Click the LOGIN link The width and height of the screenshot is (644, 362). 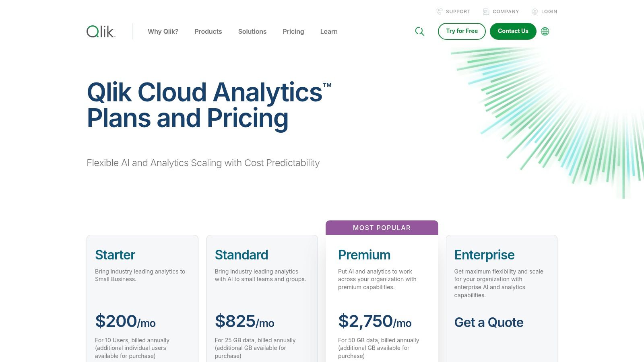pyautogui.click(x=549, y=11)
